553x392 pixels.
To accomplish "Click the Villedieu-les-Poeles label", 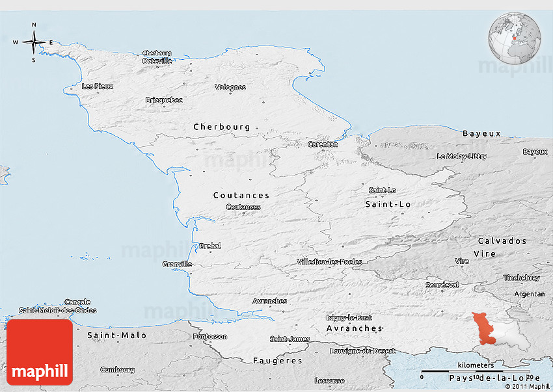I will [329, 262].
